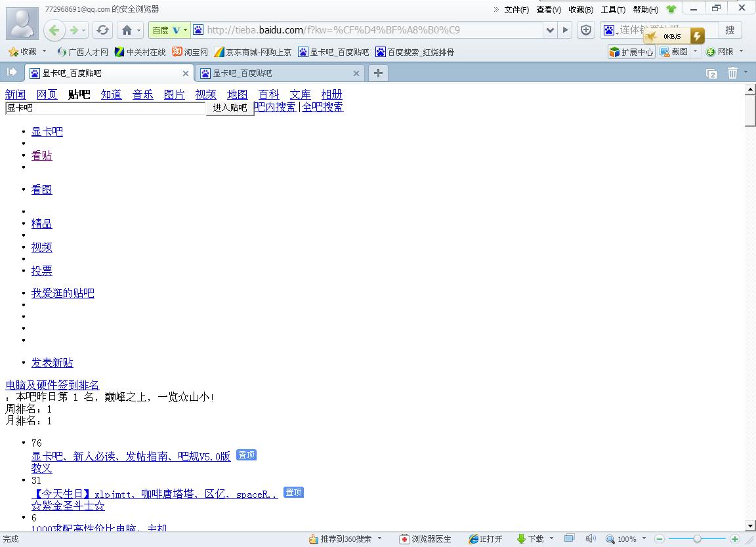
Task: Open the 帮助(H) menu
Action: click(x=646, y=10)
